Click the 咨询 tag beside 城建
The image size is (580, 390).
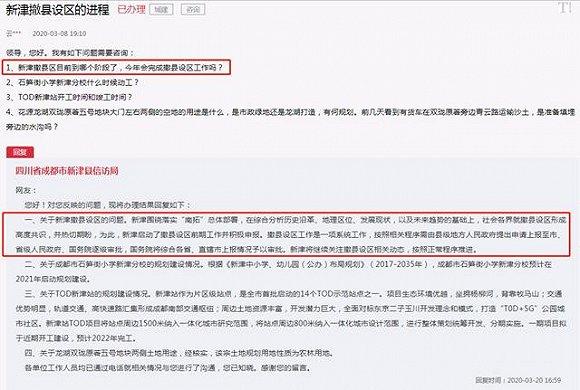[x=193, y=10]
